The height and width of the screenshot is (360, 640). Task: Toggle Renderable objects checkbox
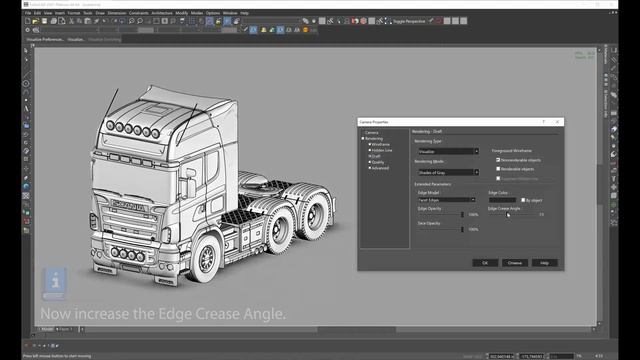[498, 169]
